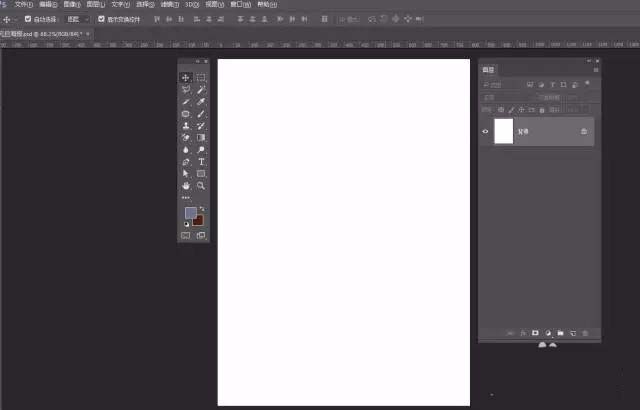Toggle the Show Transform Controls checkbox
Image resolution: width=640 pixels, height=410 pixels.
(x=101, y=19)
